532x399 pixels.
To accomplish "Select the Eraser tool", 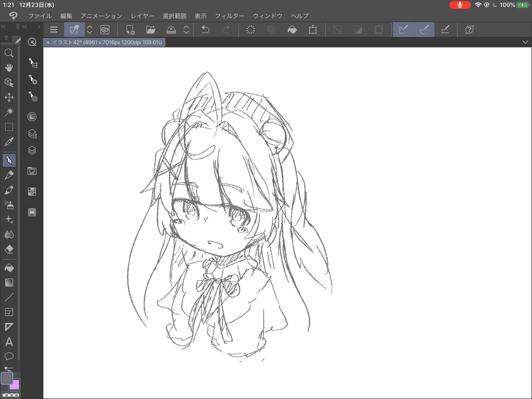I will point(9,249).
